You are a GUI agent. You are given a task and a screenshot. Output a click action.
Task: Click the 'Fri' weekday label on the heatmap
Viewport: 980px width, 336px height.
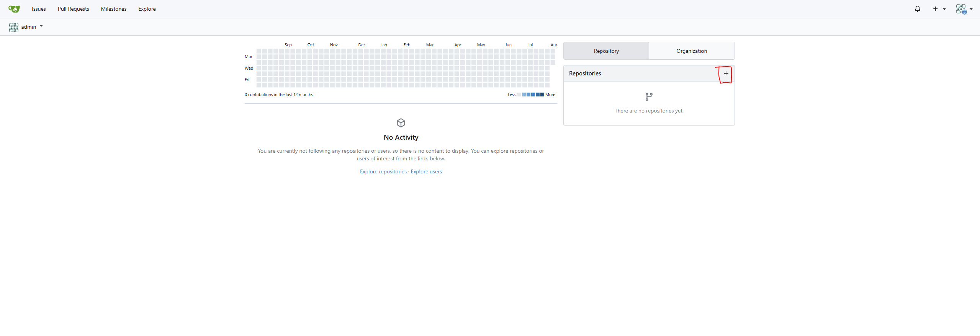pyautogui.click(x=247, y=80)
